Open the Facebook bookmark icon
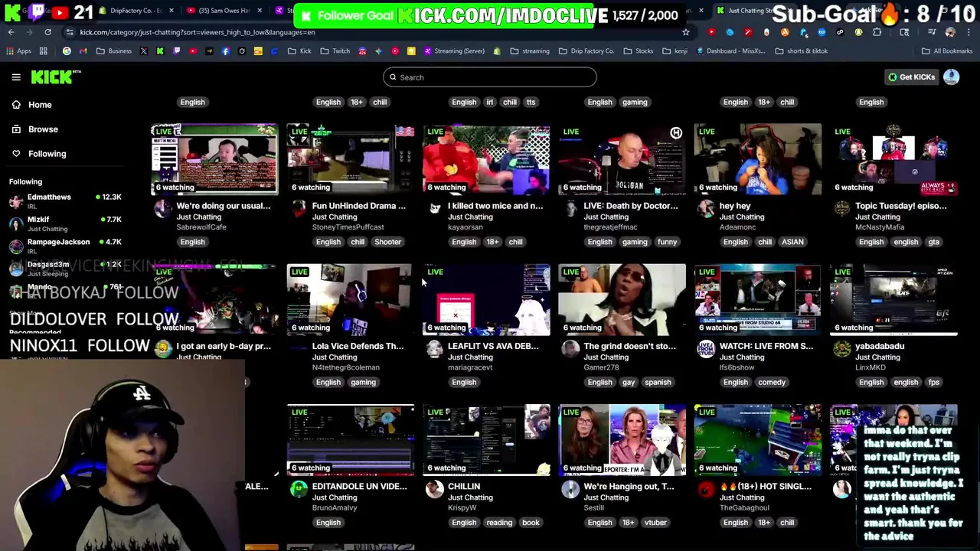Image resolution: width=980 pixels, height=551 pixels. coord(225,51)
